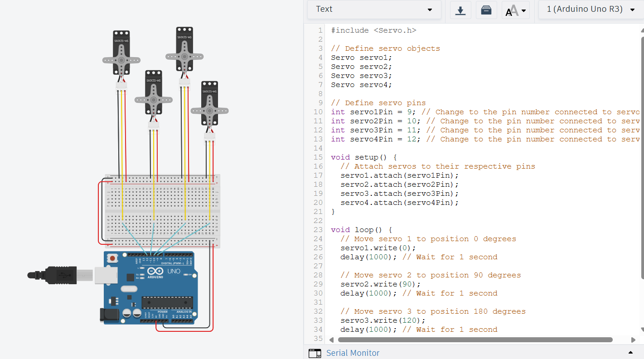Click the line 'Servo servo4;'

[x=361, y=85]
